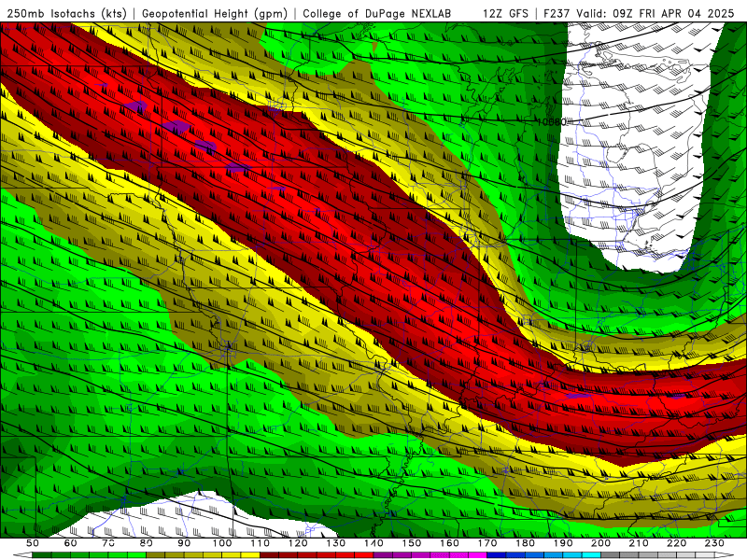This screenshot has width=747, height=560.
Task: Click the legend value '230'
Action: 714,543
